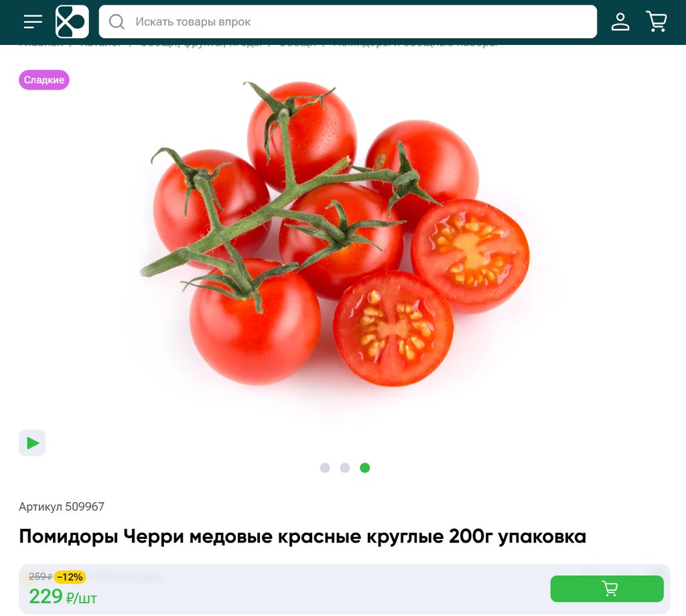The image size is (686, 616).
Task: Click the crossed-out 259 ₽ old price
Action: (x=41, y=577)
